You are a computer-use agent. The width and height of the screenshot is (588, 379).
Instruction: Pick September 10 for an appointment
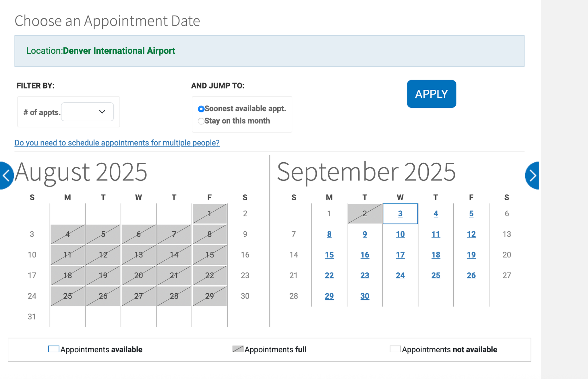pyautogui.click(x=400, y=234)
